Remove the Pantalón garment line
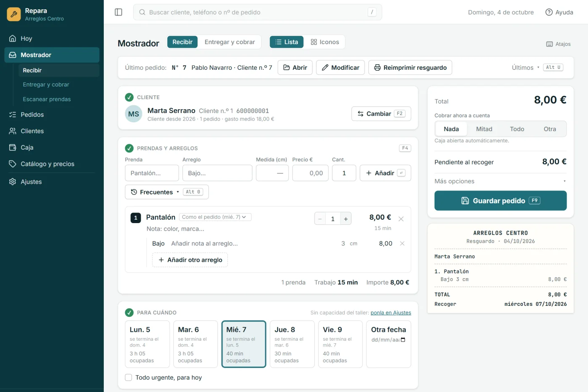The width and height of the screenshot is (588, 392). [401, 219]
